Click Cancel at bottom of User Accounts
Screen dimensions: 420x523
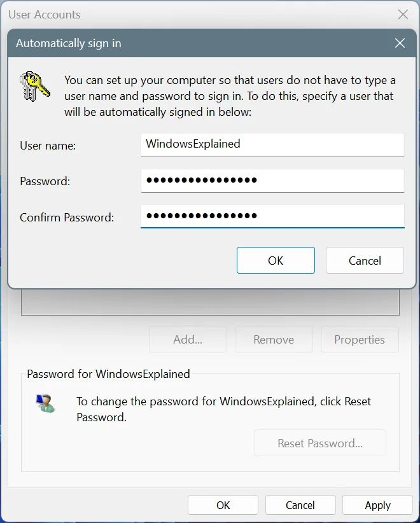coord(300,505)
